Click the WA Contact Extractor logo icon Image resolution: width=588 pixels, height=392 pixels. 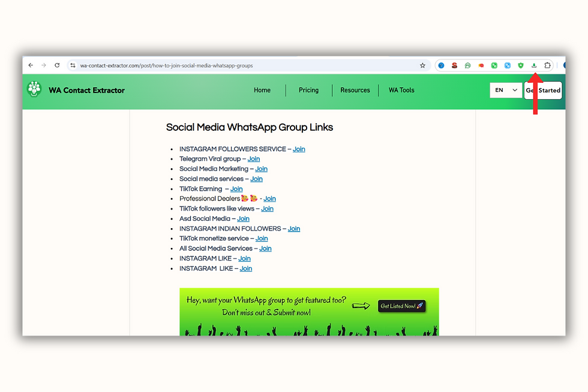[x=34, y=89]
